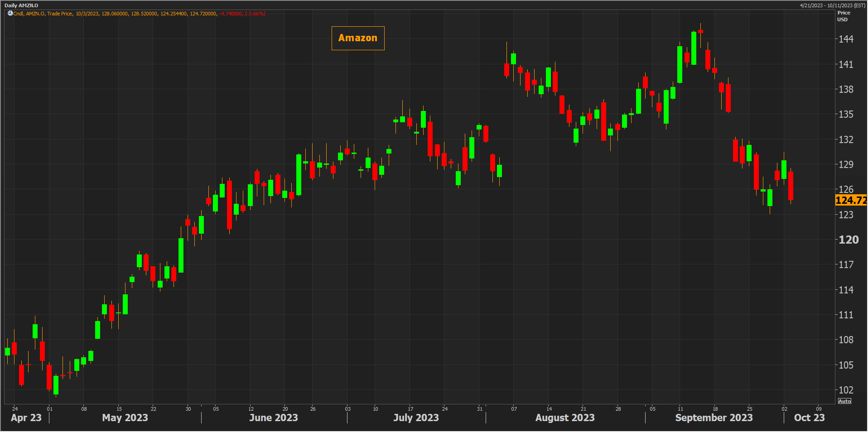Screen dimensions: 868x432
Task: Click the Daily AMZN.O chart title
Action: click(21, 5)
